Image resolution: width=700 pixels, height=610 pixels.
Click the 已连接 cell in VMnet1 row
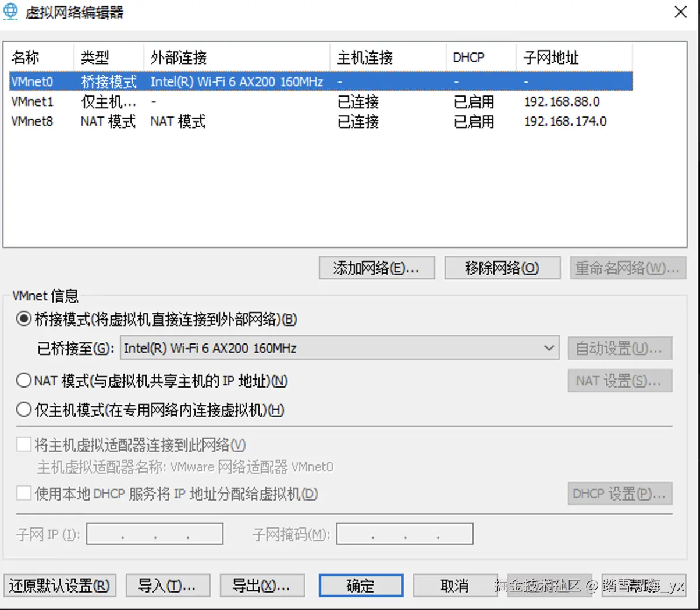[358, 101]
